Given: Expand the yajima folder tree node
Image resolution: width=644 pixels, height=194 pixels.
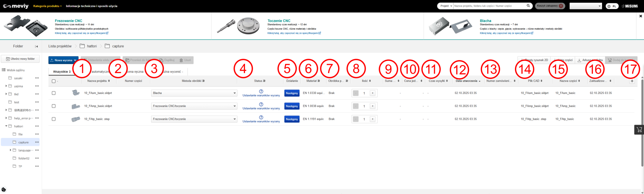Looking at the screenshot, I should pyautogui.click(x=6, y=86).
